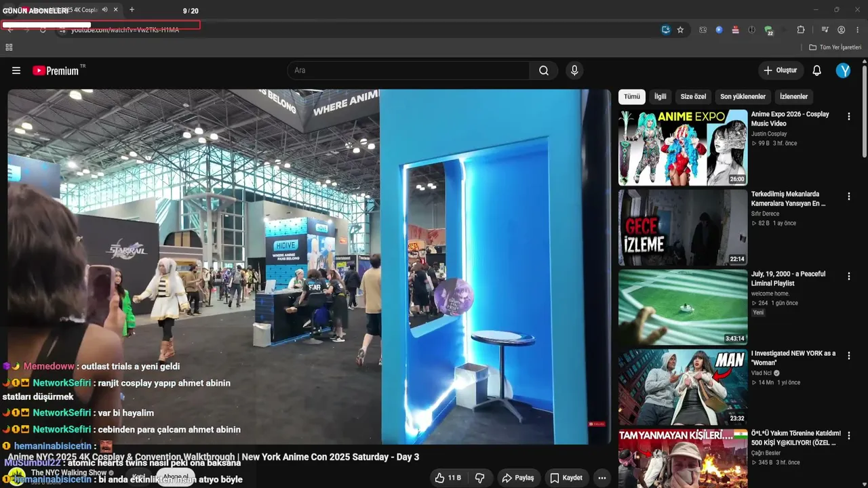Open the Chrome profile icon
Viewport: 868px width, 488px height.
(841, 30)
